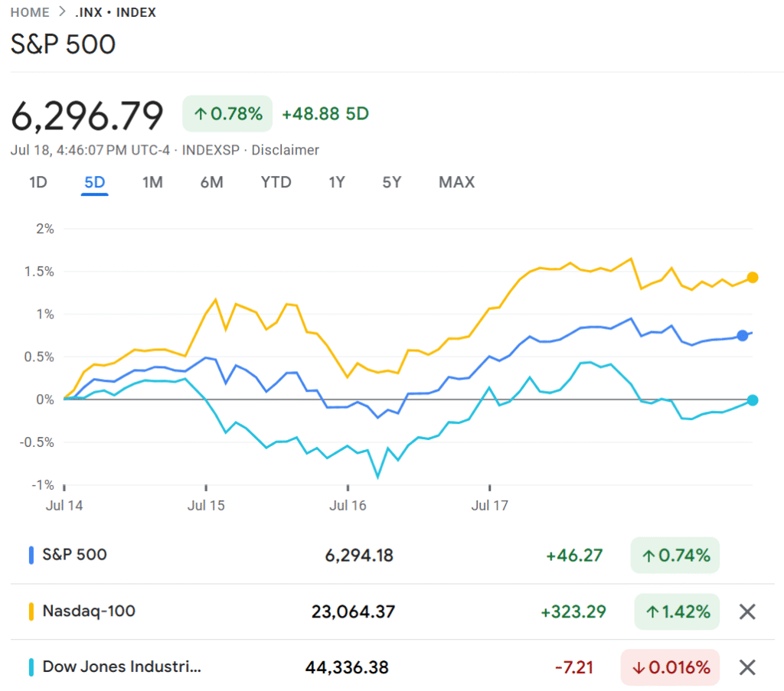Open the S&P 500 comparison row
Screen dimensions: 784x691
click(x=392, y=555)
